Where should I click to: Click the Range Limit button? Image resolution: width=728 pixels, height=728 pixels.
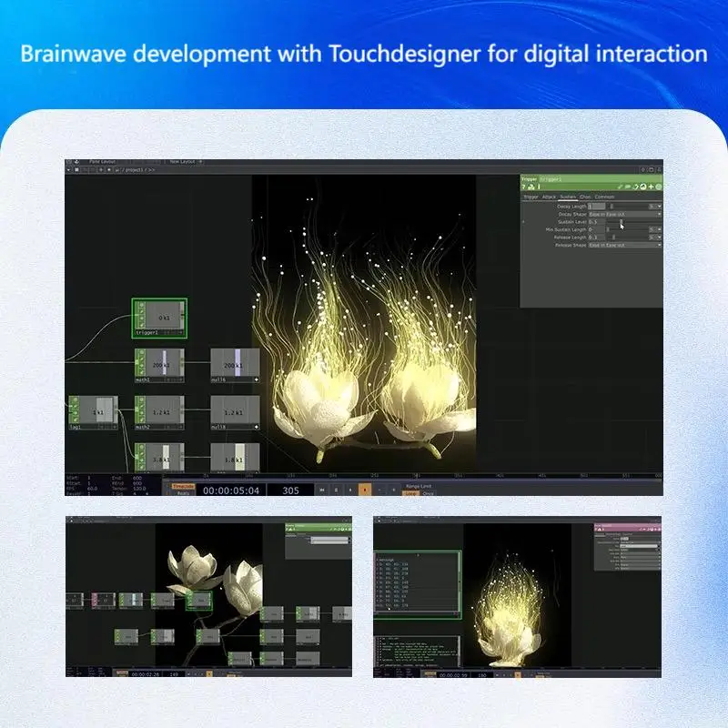419,486
